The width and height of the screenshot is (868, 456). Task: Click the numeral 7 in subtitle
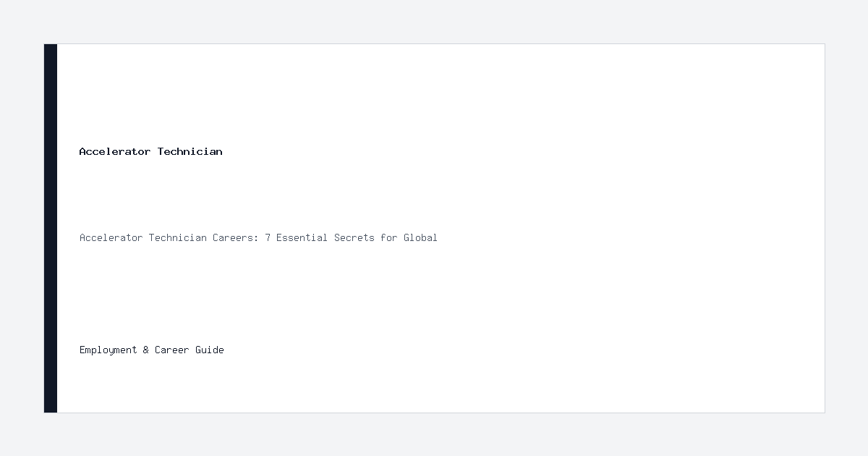(268, 237)
